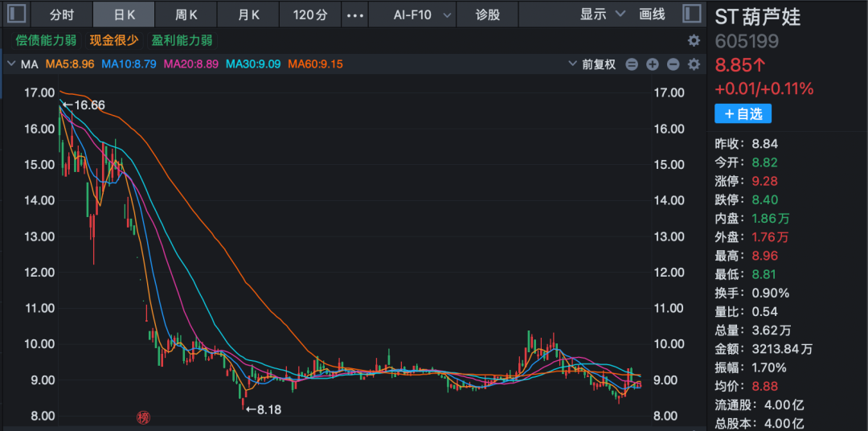Click the 今开 8.82 value
Screen dimensions: 868x431
coord(765,163)
